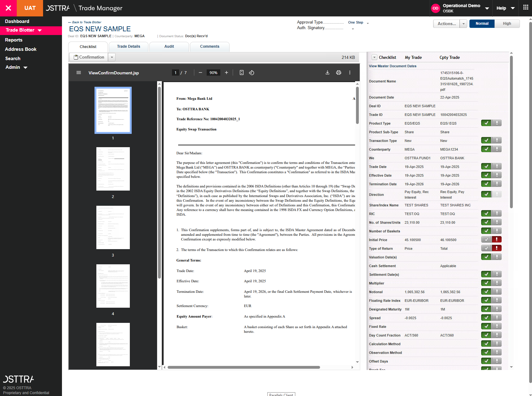Image resolution: width=532 pixels, height=396 pixels.
Task: Open page 4 thumbnail
Action: [113, 286]
